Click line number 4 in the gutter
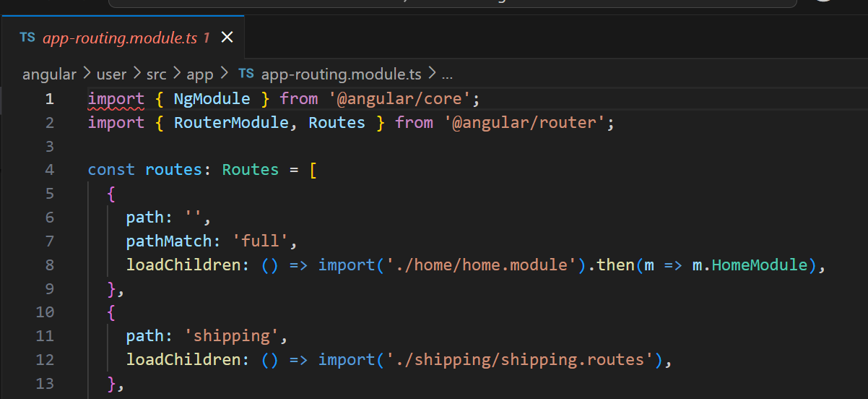The height and width of the screenshot is (399, 868). (49, 170)
